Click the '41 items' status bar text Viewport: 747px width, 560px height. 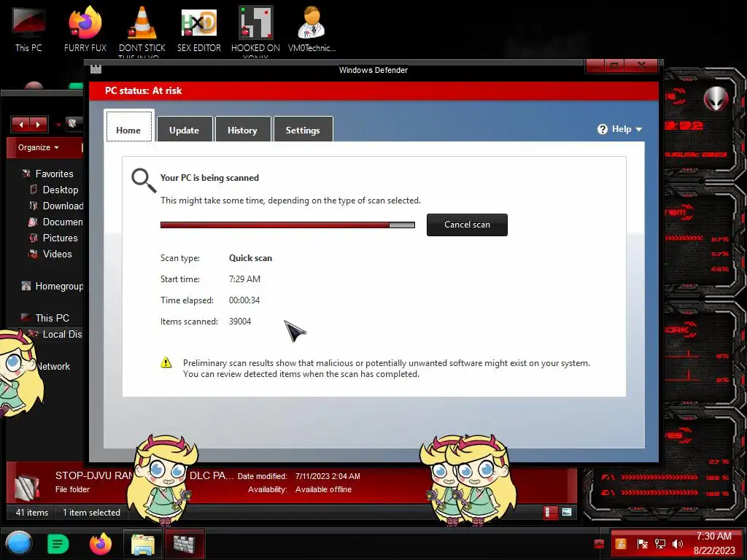pos(32,513)
